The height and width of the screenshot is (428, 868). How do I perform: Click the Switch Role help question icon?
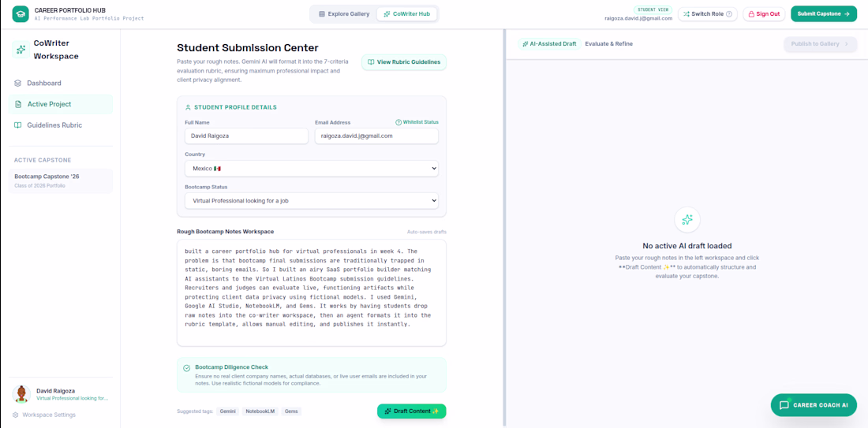(729, 14)
